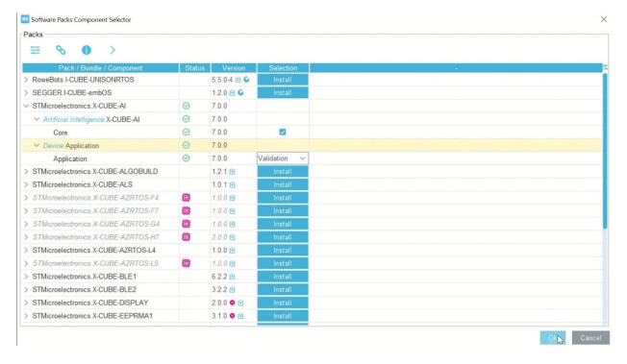
Task: Click pink warning dot beside EEPRMA1 version 3.1.0
Action: click(232, 316)
